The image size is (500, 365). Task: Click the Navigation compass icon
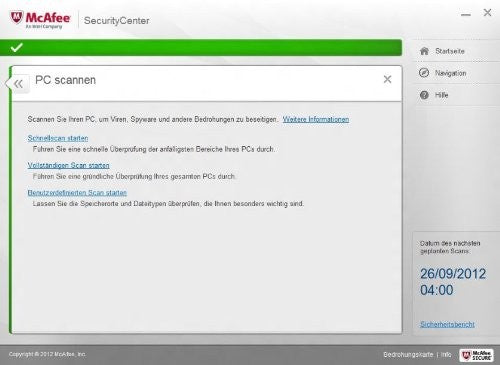[x=424, y=73]
